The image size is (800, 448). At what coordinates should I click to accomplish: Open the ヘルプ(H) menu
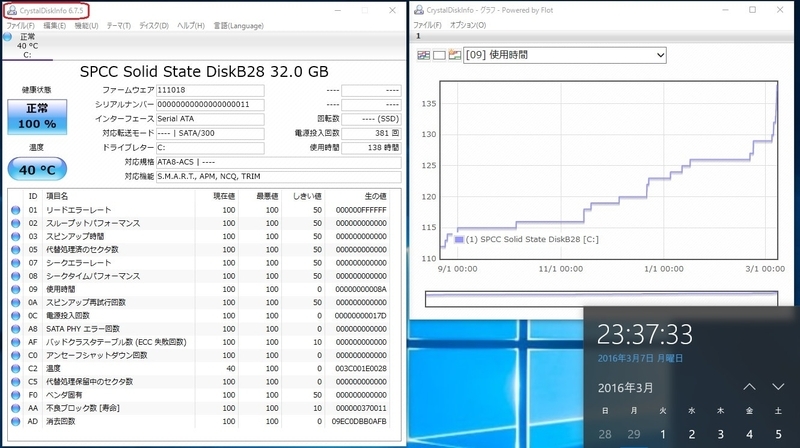pyautogui.click(x=190, y=26)
